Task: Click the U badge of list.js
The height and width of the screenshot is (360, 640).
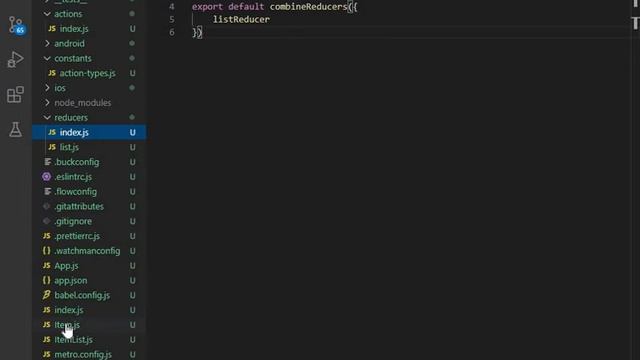Action: (x=133, y=147)
